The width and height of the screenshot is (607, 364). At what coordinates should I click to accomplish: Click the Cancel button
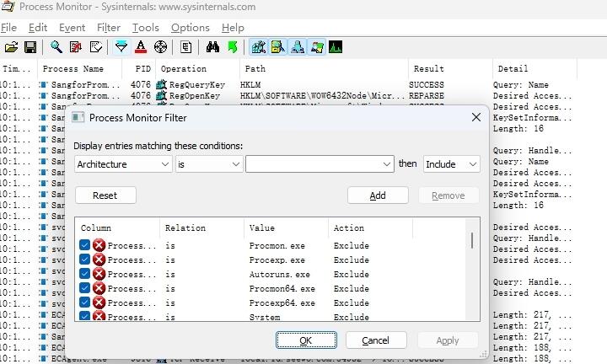pyautogui.click(x=376, y=340)
